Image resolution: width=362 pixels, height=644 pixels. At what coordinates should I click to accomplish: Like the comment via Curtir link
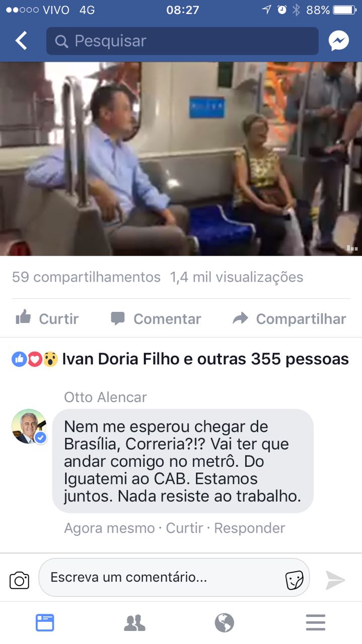click(x=184, y=528)
